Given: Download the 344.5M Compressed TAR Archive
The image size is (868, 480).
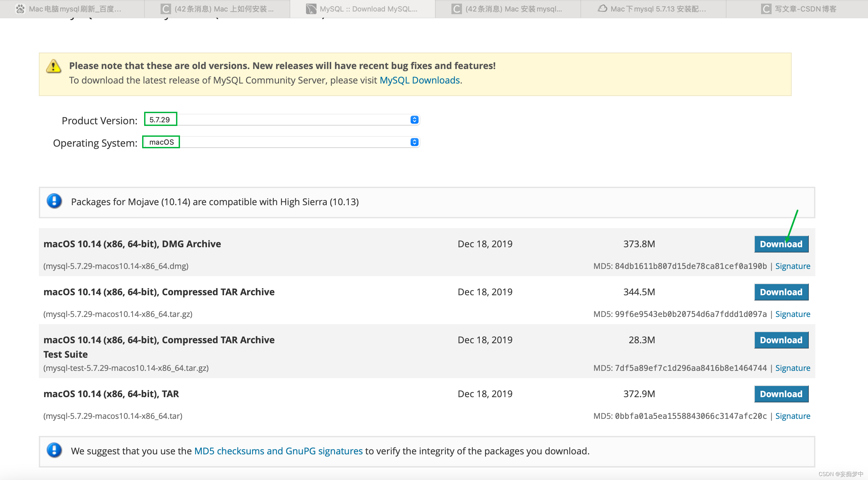Looking at the screenshot, I should tap(781, 292).
